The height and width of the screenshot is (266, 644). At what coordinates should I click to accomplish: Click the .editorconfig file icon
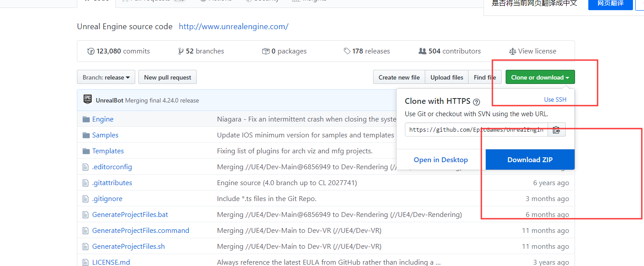tap(86, 167)
